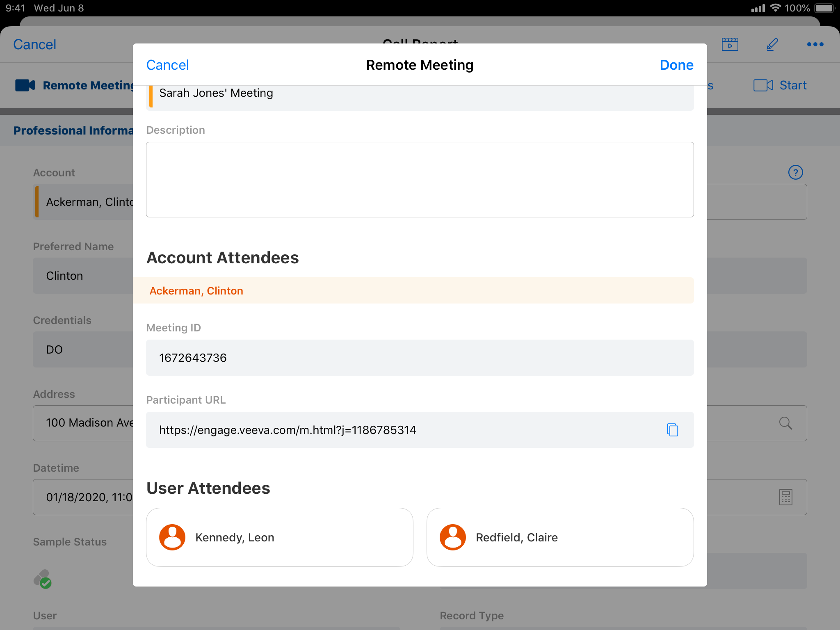Click the help question mark icon
This screenshot has width=840, height=630.
click(x=795, y=172)
